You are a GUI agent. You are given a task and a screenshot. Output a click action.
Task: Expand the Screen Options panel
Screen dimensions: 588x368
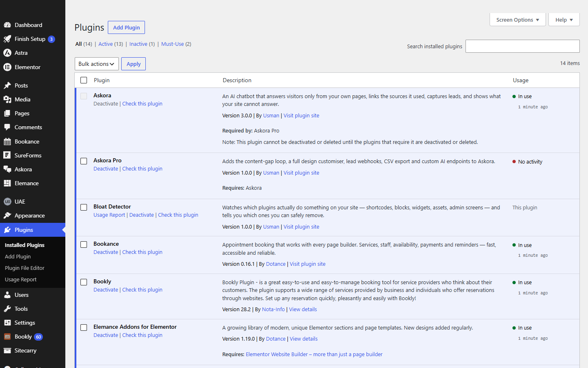[518, 20]
